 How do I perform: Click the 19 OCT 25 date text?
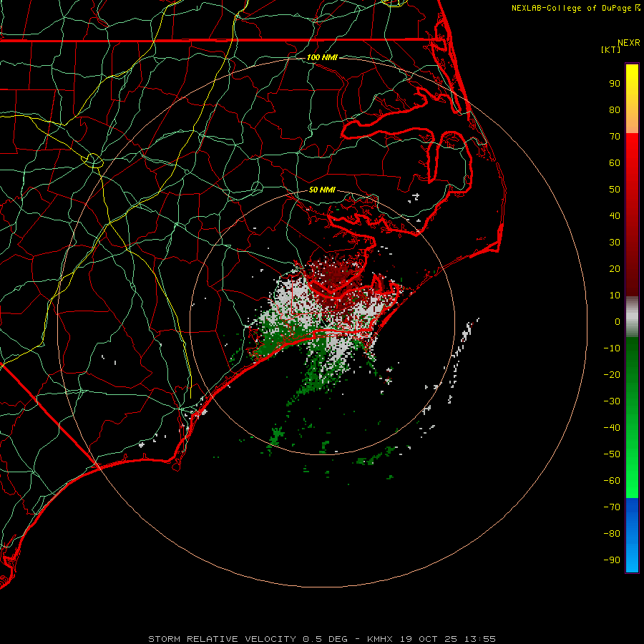pyautogui.click(x=429, y=639)
